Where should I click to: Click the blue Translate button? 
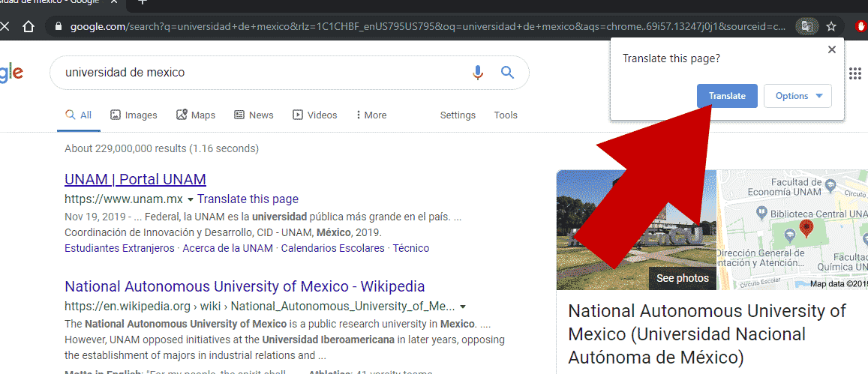727,96
